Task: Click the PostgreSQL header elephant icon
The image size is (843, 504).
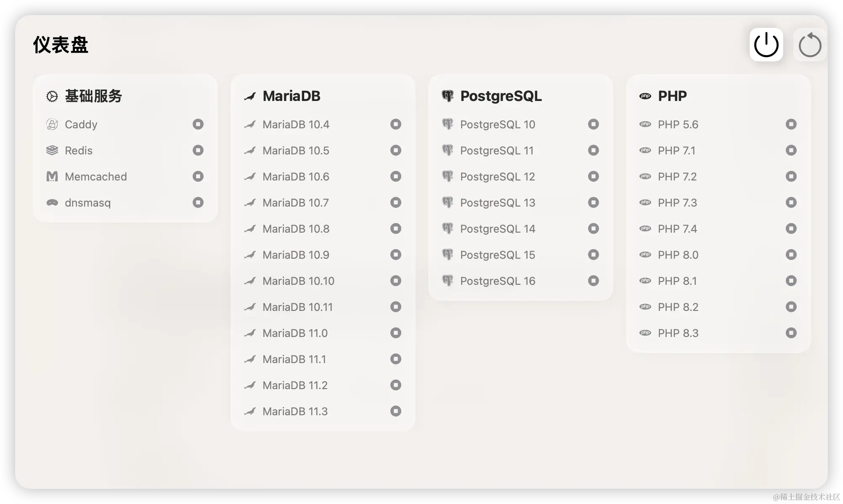Action: pos(448,96)
